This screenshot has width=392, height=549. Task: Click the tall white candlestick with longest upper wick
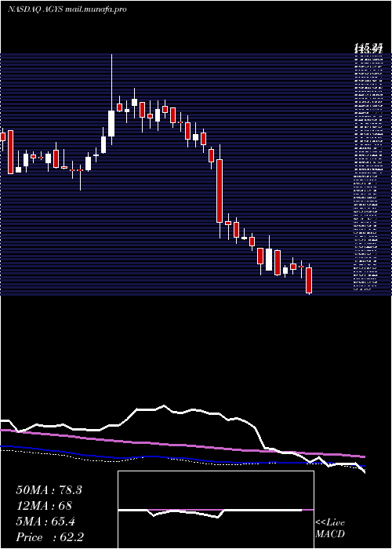pos(111,123)
